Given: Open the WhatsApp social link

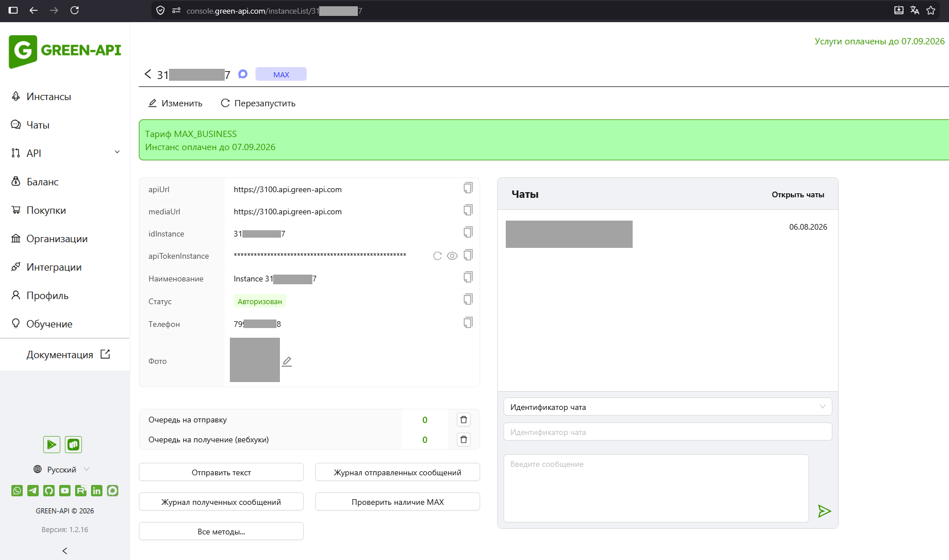Looking at the screenshot, I should click(x=17, y=491).
